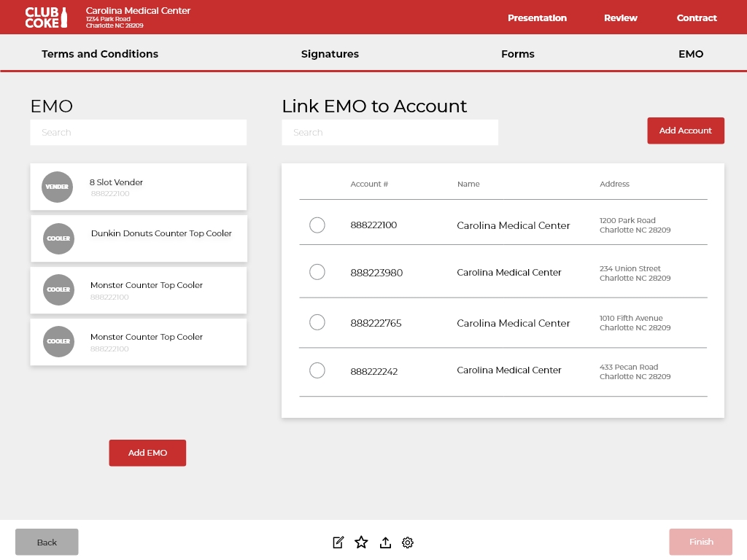
Task: Click the Address column header
Action: 614,184
